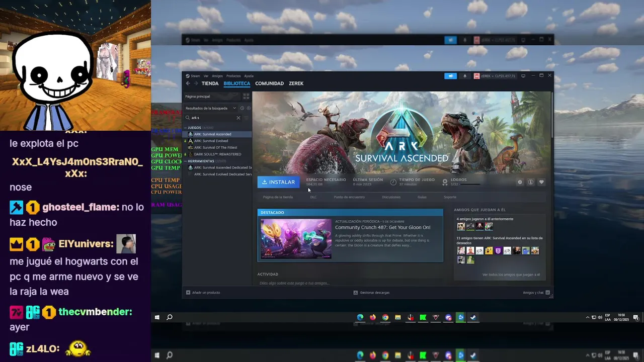644x362 pixels.
Task: Open the Ver menu
Action: click(x=206, y=76)
